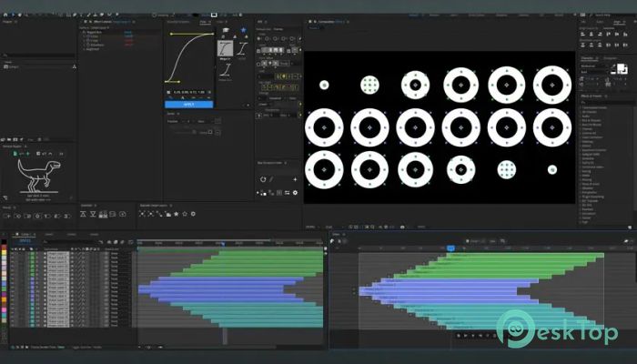Screen dimensions: 637x364
Task: Click the timeline search field in the left timeline
Action: click(x=69, y=242)
